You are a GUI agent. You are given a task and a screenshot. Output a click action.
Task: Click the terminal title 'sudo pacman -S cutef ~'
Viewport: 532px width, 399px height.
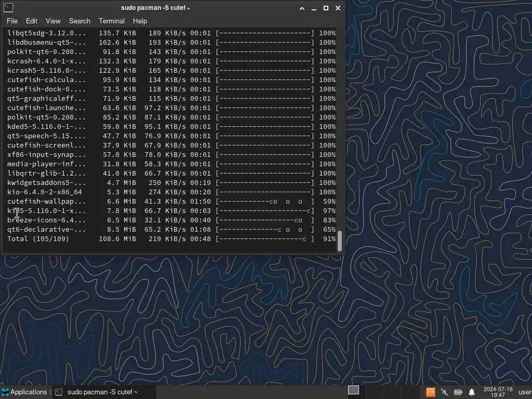coord(155,8)
